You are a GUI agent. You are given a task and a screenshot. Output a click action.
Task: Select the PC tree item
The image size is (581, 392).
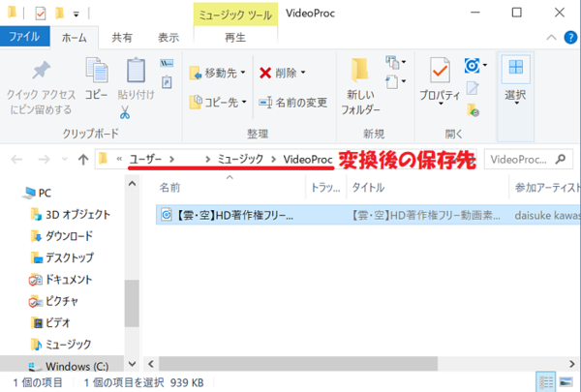pos(36,193)
